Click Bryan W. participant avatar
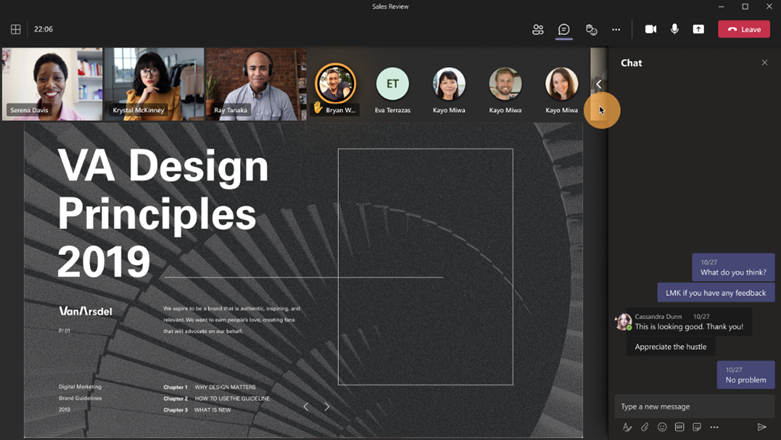This screenshot has width=781, height=440. pos(336,83)
